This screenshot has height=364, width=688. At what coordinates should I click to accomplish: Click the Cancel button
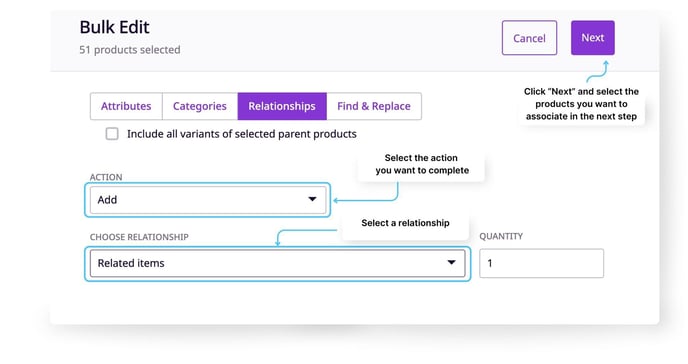[529, 38]
